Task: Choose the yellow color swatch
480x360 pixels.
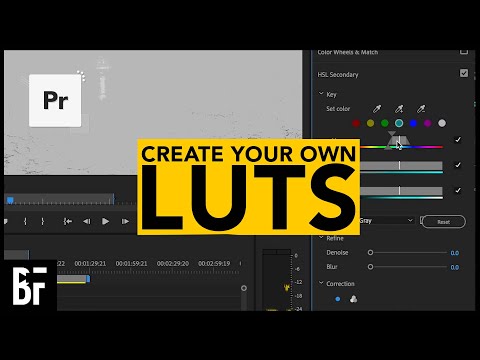Action: pos(370,123)
